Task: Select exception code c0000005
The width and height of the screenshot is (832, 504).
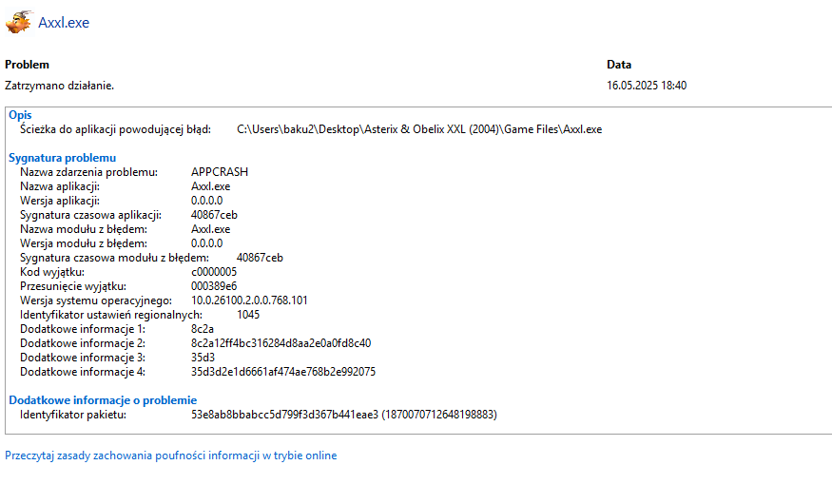Action: tap(214, 273)
